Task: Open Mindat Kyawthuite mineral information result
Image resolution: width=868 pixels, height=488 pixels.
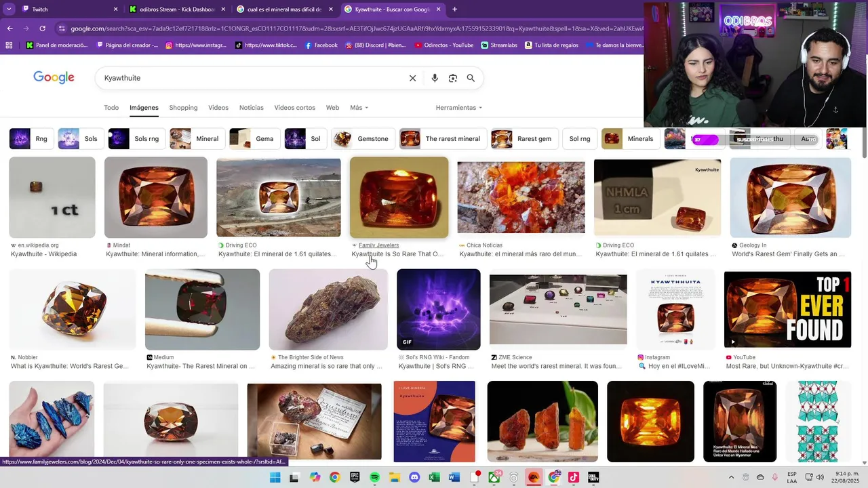Action: 155,254
